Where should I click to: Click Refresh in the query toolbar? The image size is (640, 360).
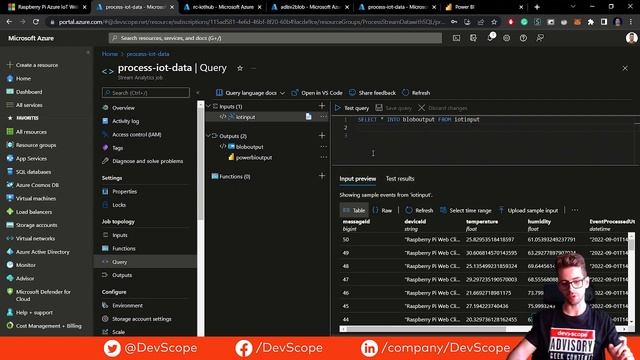click(416, 93)
